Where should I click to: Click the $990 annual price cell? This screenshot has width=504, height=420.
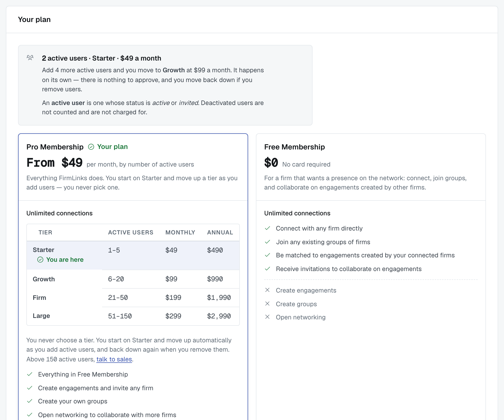point(215,279)
